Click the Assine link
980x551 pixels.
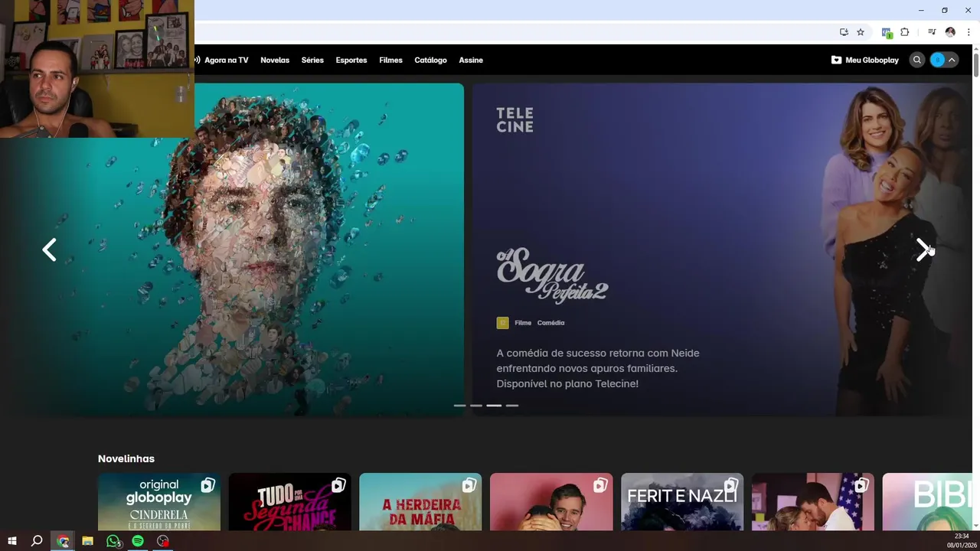[471, 60]
